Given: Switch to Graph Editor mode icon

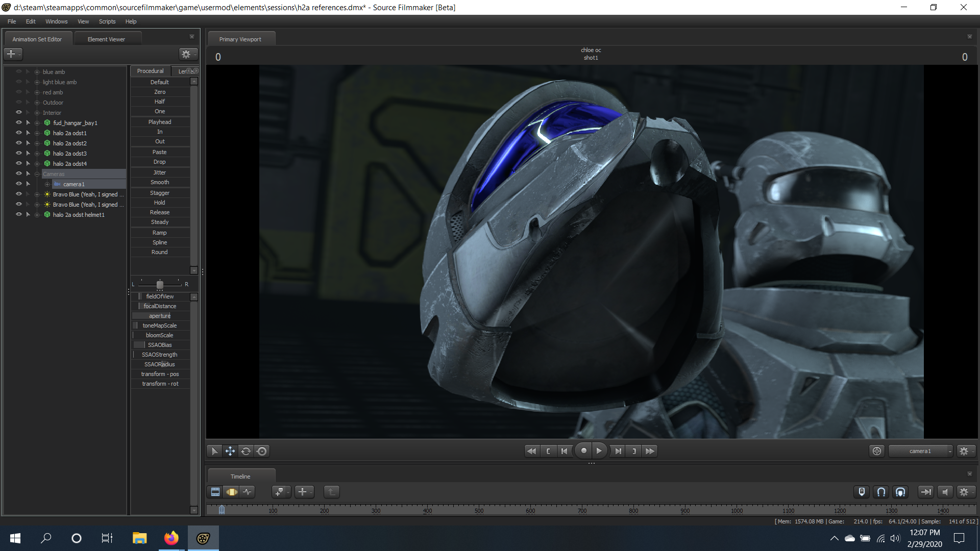Looking at the screenshot, I should pyautogui.click(x=248, y=492).
